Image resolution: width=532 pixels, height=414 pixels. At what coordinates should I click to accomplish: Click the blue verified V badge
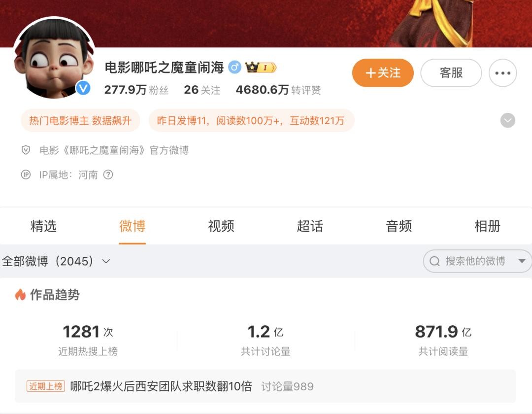[83, 88]
